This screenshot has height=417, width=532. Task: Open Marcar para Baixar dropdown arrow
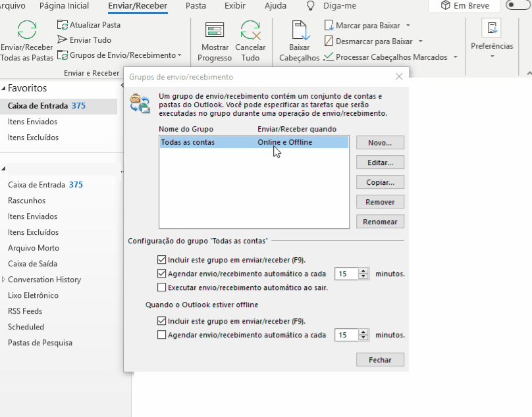pos(408,26)
